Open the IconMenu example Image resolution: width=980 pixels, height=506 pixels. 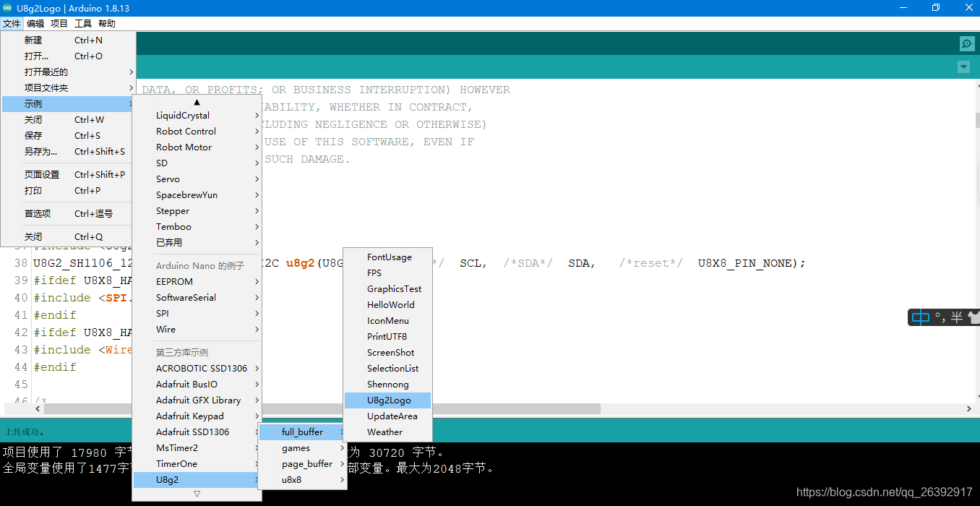(387, 321)
